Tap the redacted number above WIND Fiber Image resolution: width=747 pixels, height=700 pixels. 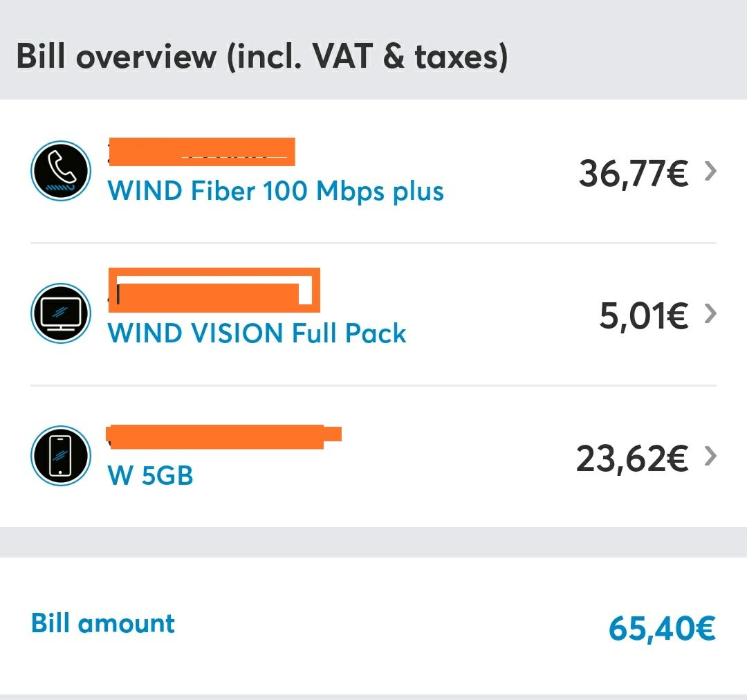pos(201,151)
